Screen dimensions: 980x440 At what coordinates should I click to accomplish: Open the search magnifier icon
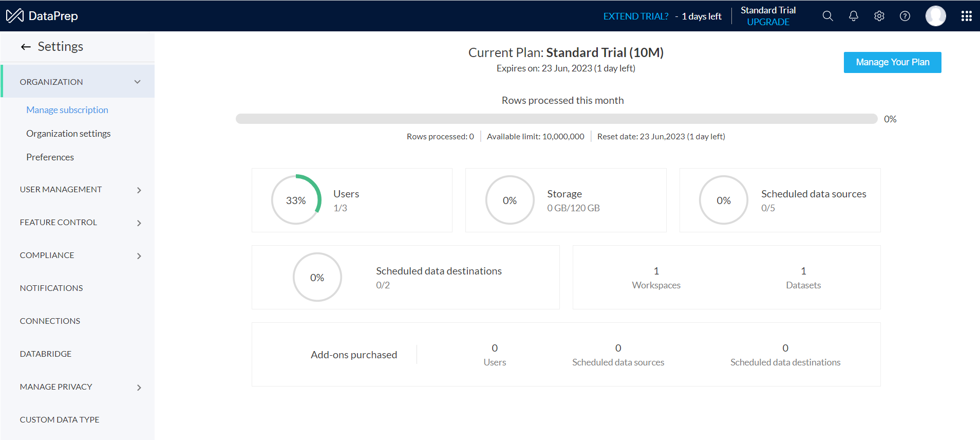click(827, 16)
